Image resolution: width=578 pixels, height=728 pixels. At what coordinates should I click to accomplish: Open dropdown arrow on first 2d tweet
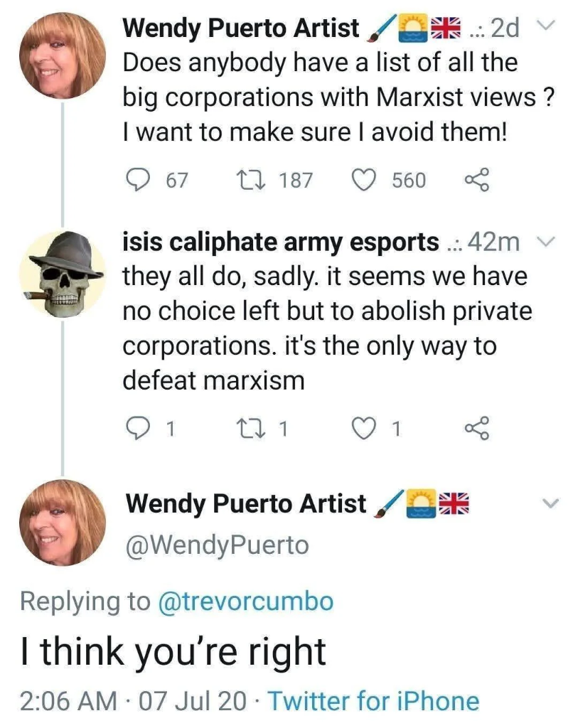point(543,27)
